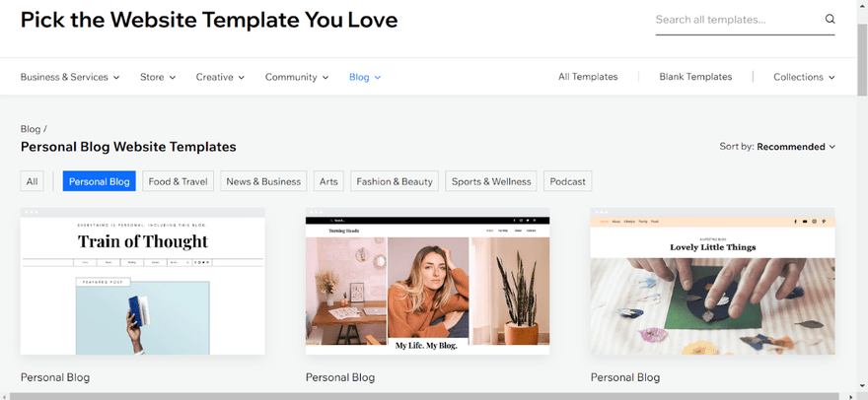Expand the Creative category menu

pyautogui.click(x=220, y=77)
